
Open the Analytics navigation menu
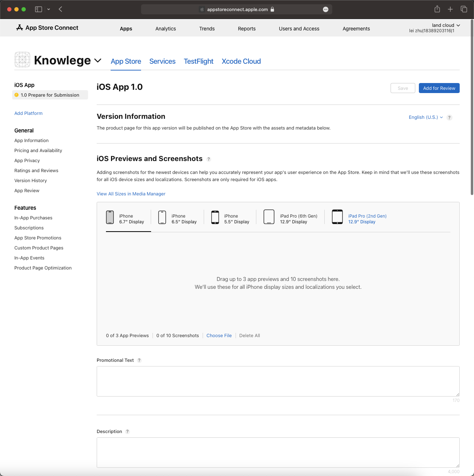(x=166, y=29)
